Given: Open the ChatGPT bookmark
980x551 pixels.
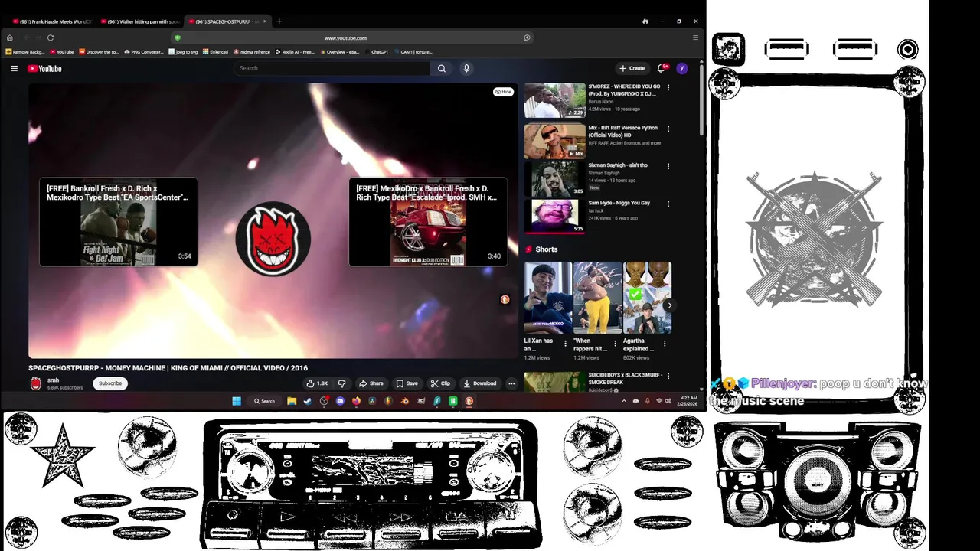Looking at the screenshot, I should click(377, 52).
